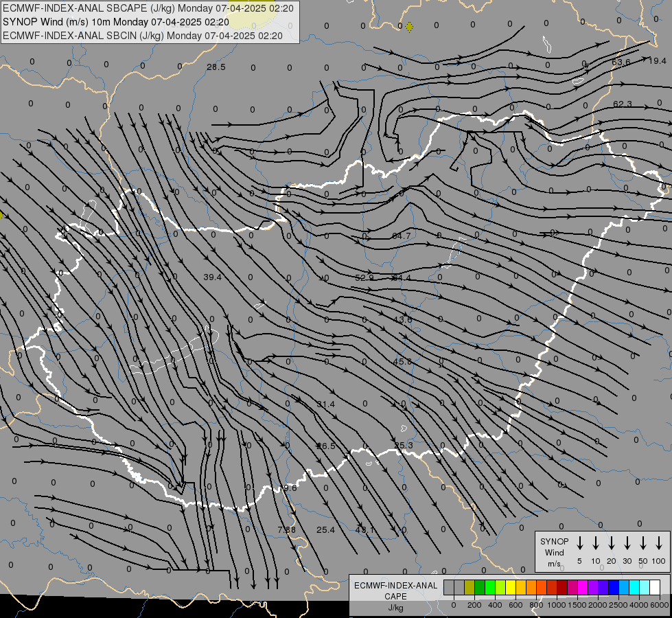Click the 200 tick label on CAPE scale
This screenshot has width=672, height=618.
(x=474, y=605)
